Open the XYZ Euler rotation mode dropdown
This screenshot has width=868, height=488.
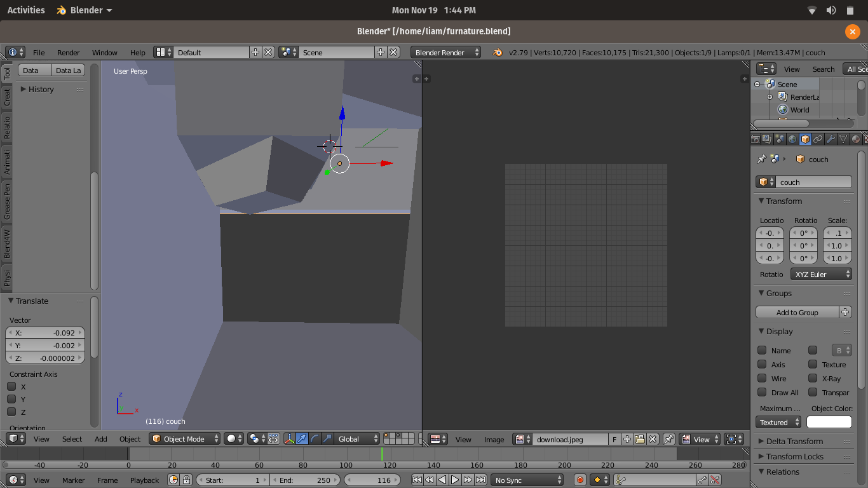(821, 274)
